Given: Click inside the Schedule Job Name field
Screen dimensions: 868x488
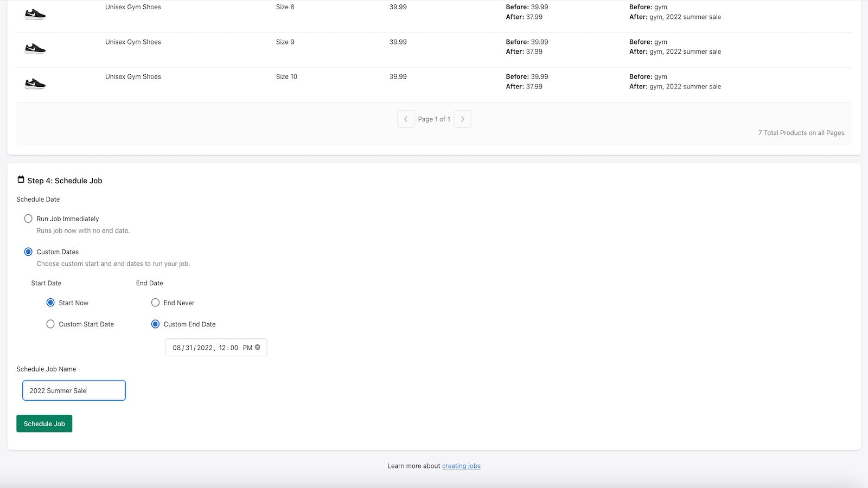Looking at the screenshot, I should pos(74,390).
